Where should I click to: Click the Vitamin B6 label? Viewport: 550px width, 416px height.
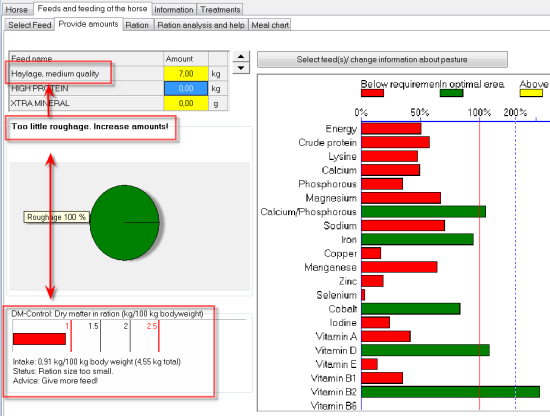[x=333, y=406]
